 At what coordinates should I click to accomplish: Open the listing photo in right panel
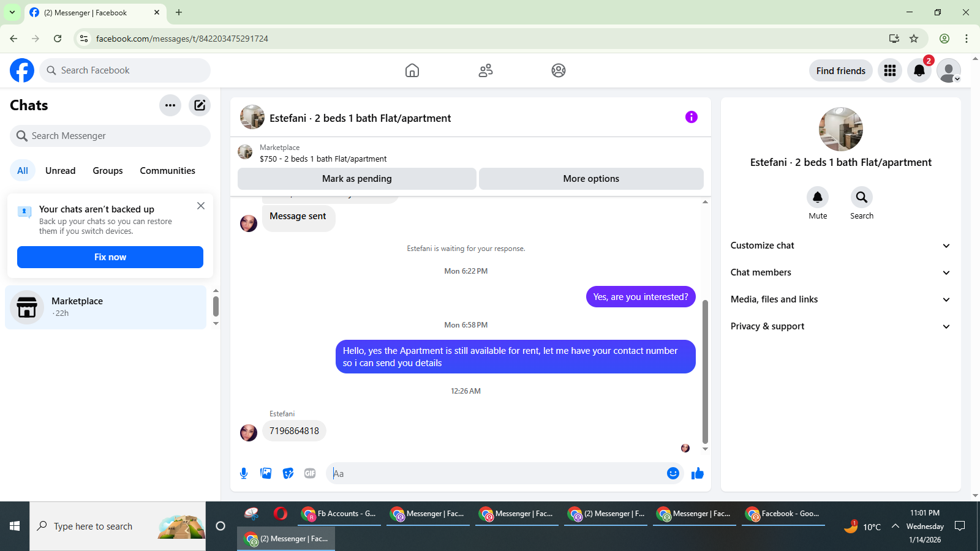point(841,129)
